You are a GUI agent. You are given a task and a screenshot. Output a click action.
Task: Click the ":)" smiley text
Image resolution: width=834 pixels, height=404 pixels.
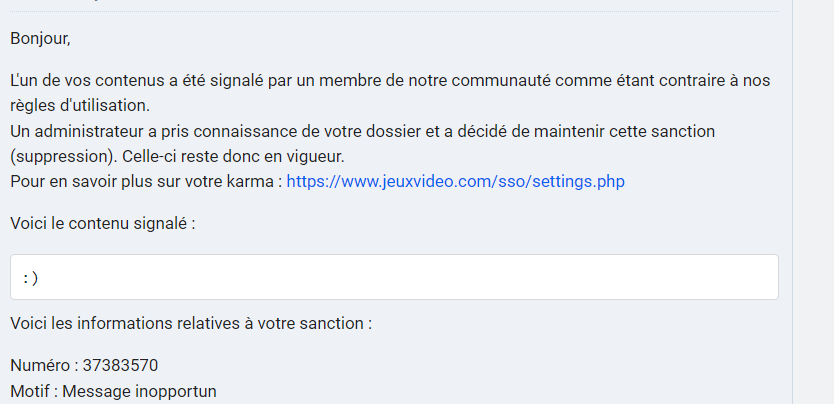(31, 277)
